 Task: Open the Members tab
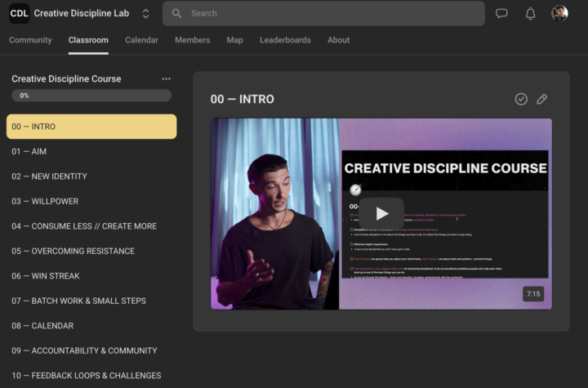(192, 40)
